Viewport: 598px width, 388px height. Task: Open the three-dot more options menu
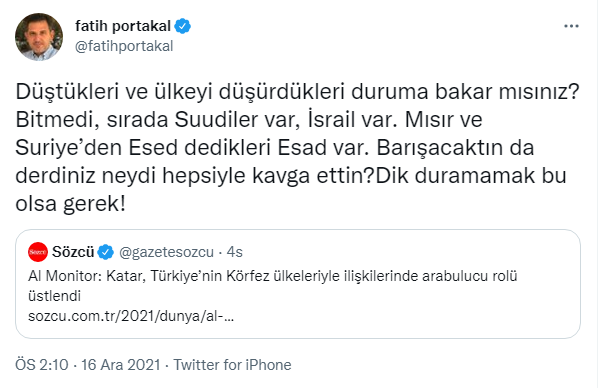(571, 26)
